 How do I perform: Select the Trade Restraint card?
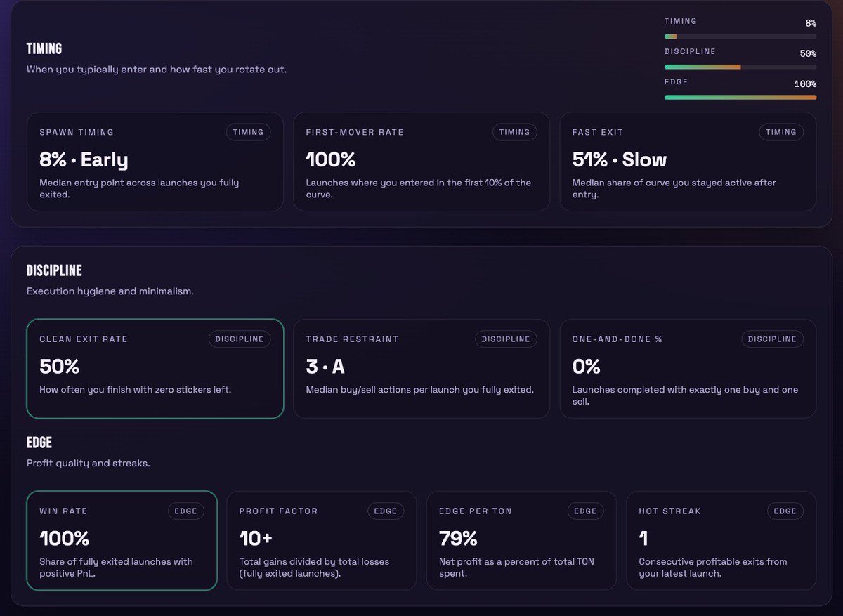(421, 369)
